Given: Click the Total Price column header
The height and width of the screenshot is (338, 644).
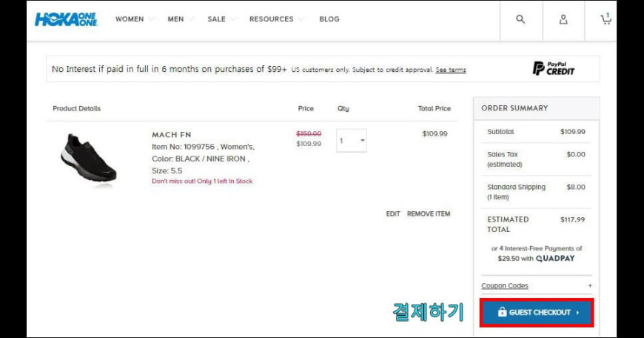Looking at the screenshot, I should [x=434, y=108].
